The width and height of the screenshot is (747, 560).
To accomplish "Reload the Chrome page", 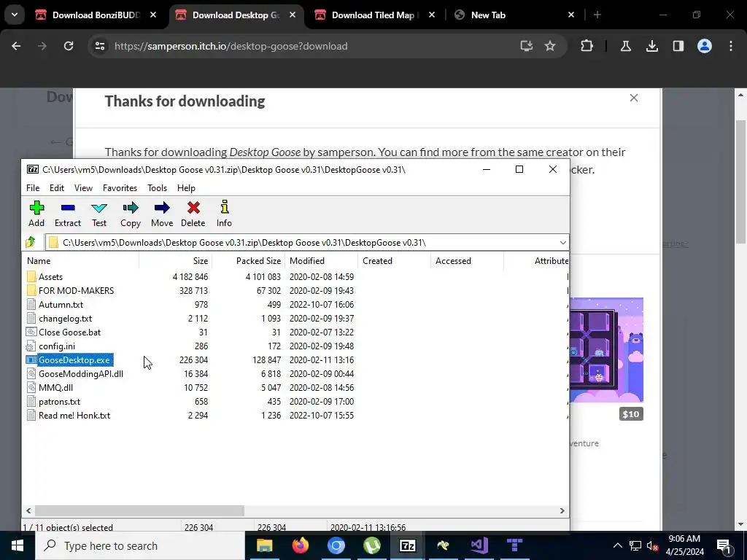I will [69, 46].
